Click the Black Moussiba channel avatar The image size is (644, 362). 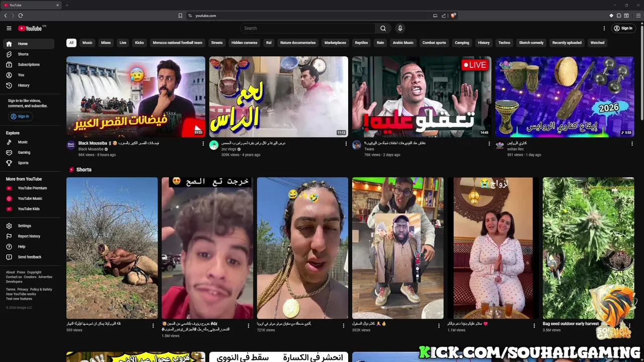(71, 145)
